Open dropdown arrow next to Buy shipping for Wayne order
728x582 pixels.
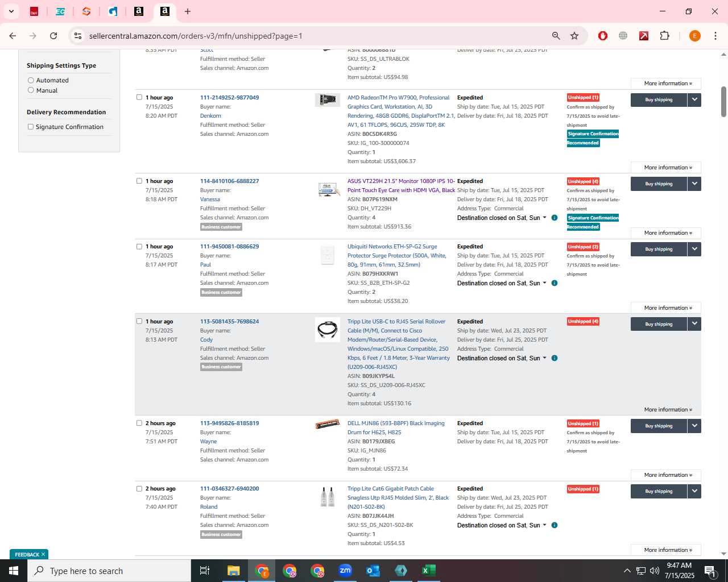coord(694,426)
